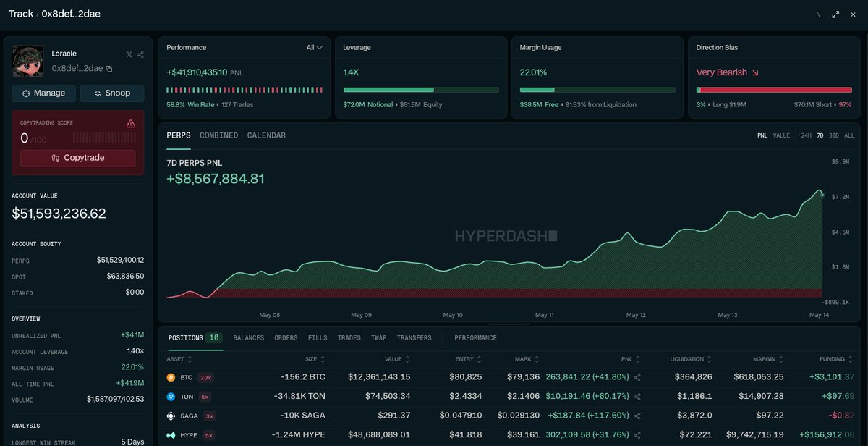Viewport: 868px width, 446px height.
Task: Close the Track panel with the X icon
Action: tap(854, 14)
